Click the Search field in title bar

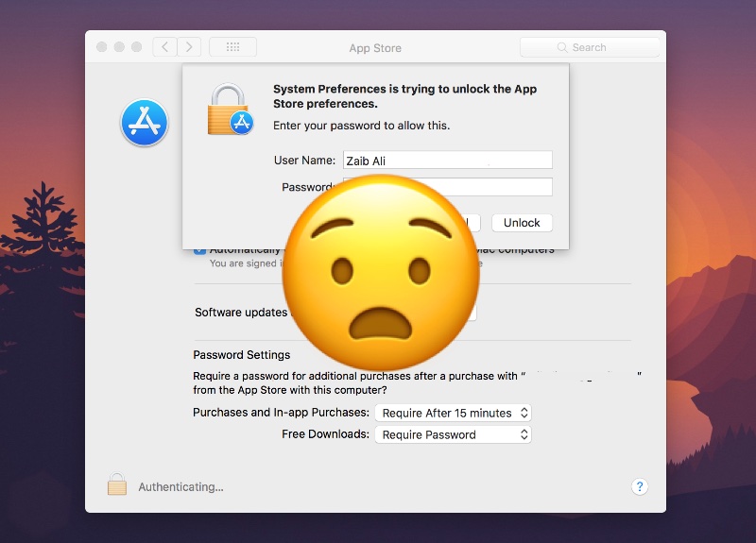[590, 47]
